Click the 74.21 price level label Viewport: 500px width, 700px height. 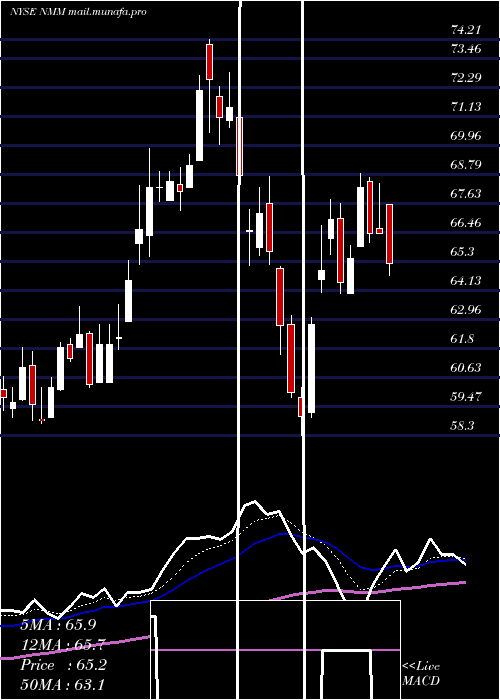point(466,30)
